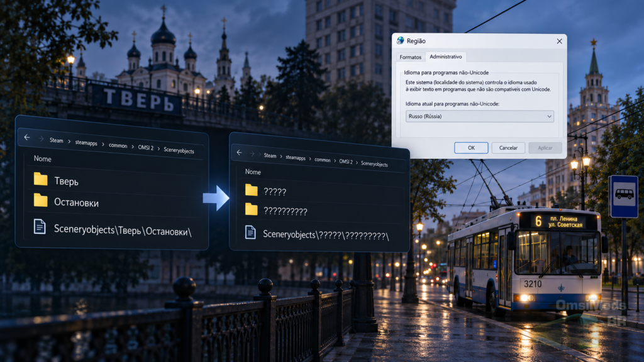The image size is (644, 362).
Task: Open the Russo (Rússia) language dropdown
Action: [x=480, y=116]
